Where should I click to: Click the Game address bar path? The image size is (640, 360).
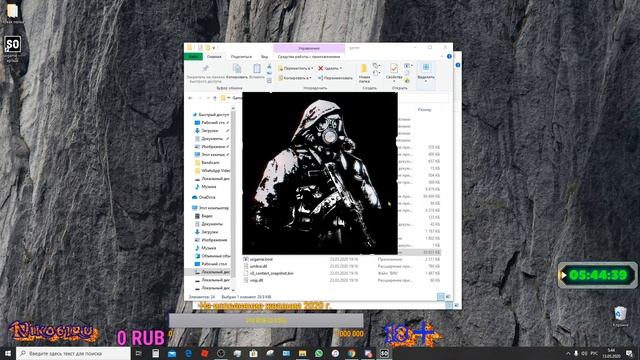click(237, 98)
